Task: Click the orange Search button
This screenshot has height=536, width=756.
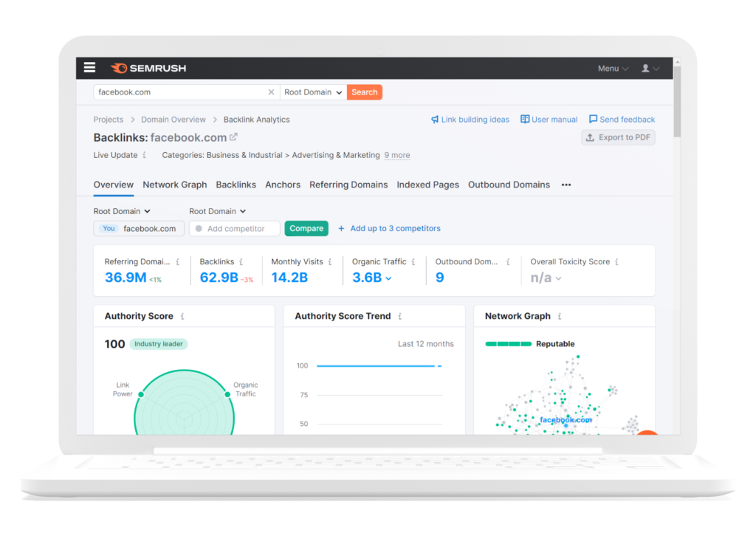Action: pos(364,92)
